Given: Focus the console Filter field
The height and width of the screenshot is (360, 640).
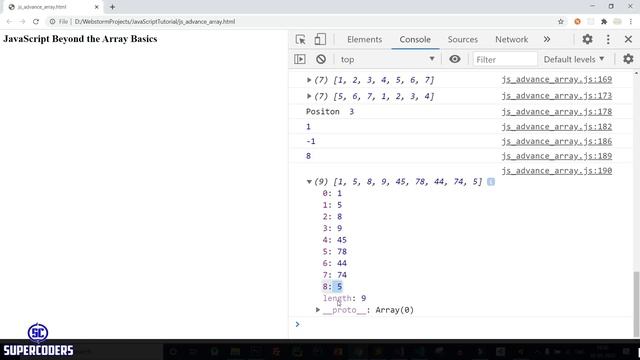Looking at the screenshot, I should pyautogui.click(x=505, y=59).
